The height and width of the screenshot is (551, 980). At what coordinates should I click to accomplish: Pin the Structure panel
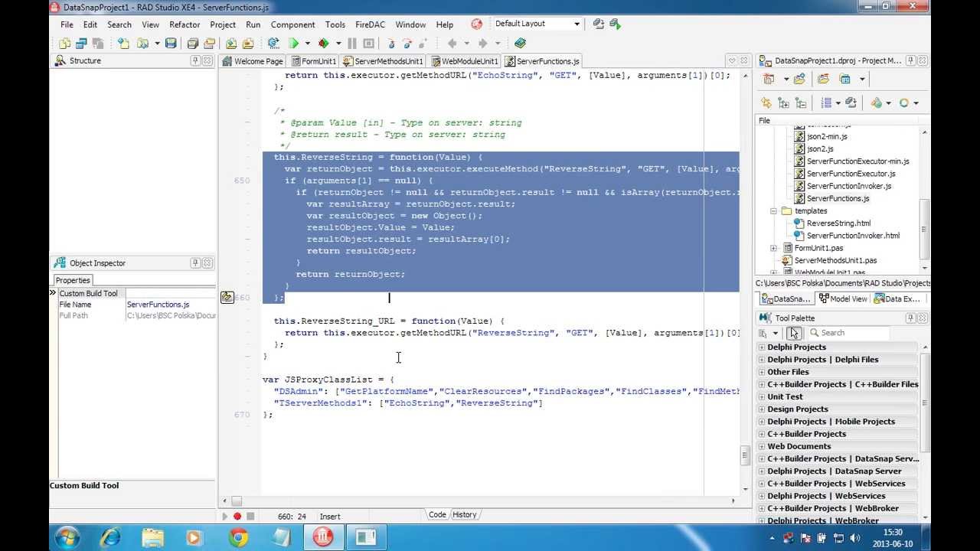[195, 60]
